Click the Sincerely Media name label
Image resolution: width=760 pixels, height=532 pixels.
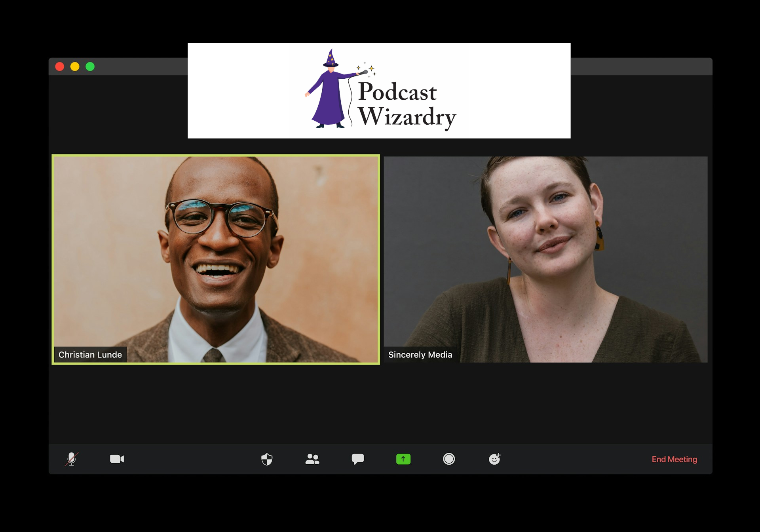coord(420,355)
